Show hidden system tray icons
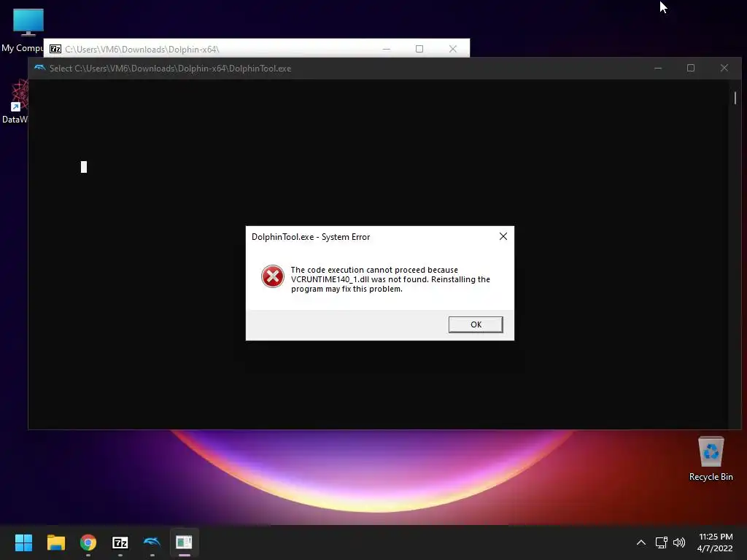 point(641,542)
